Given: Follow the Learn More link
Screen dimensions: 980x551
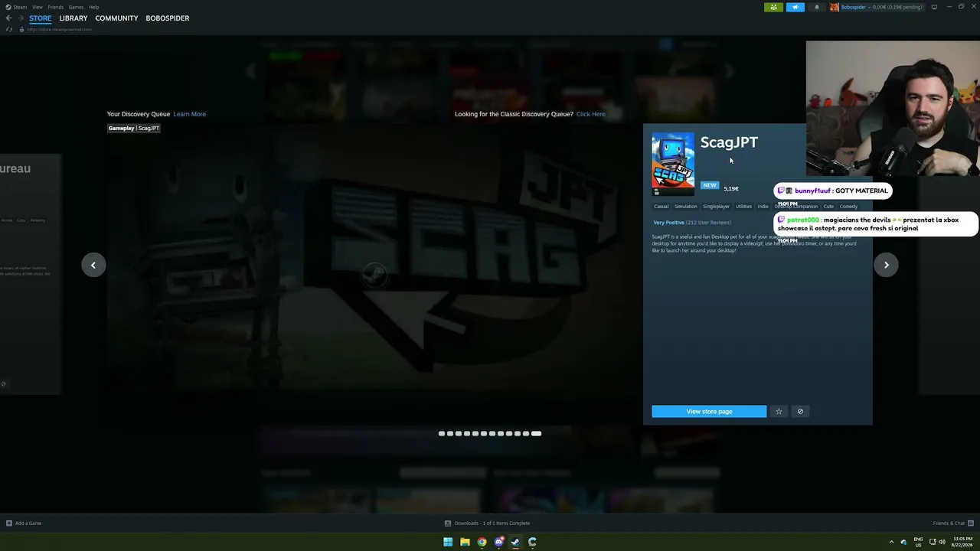Looking at the screenshot, I should pyautogui.click(x=189, y=114).
